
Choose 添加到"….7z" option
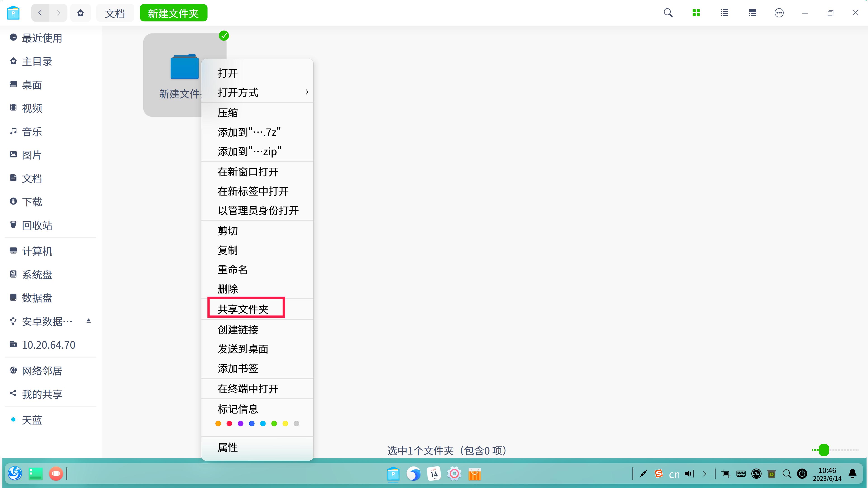pyautogui.click(x=257, y=132)
